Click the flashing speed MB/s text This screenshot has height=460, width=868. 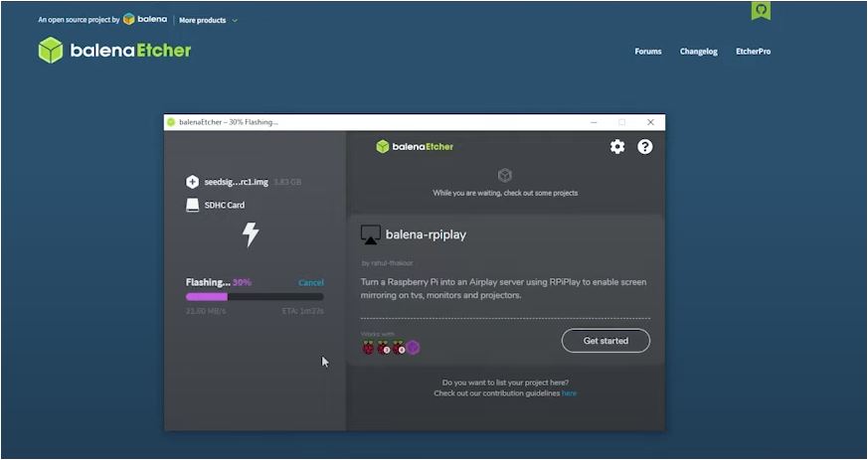206,311
